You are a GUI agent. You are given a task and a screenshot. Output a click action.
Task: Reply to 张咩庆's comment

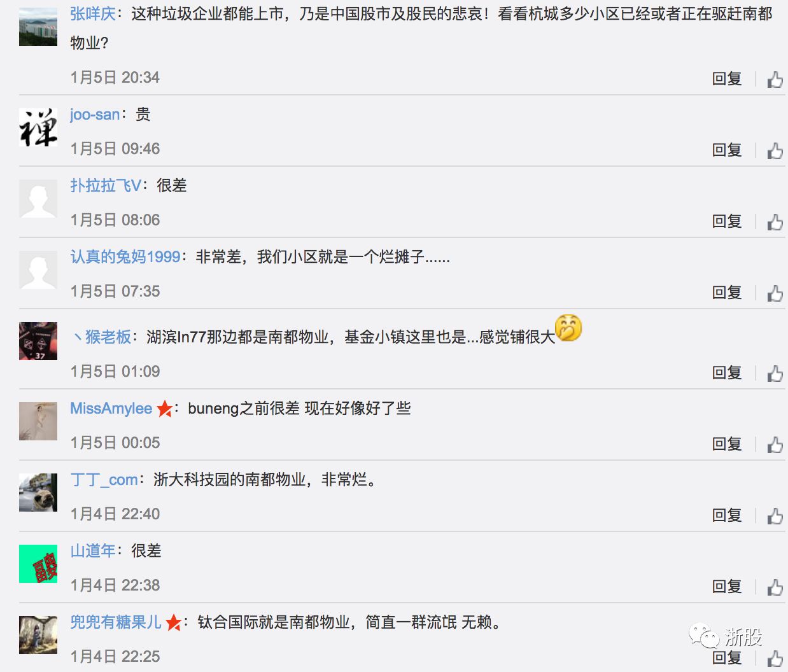pos(727,79)
